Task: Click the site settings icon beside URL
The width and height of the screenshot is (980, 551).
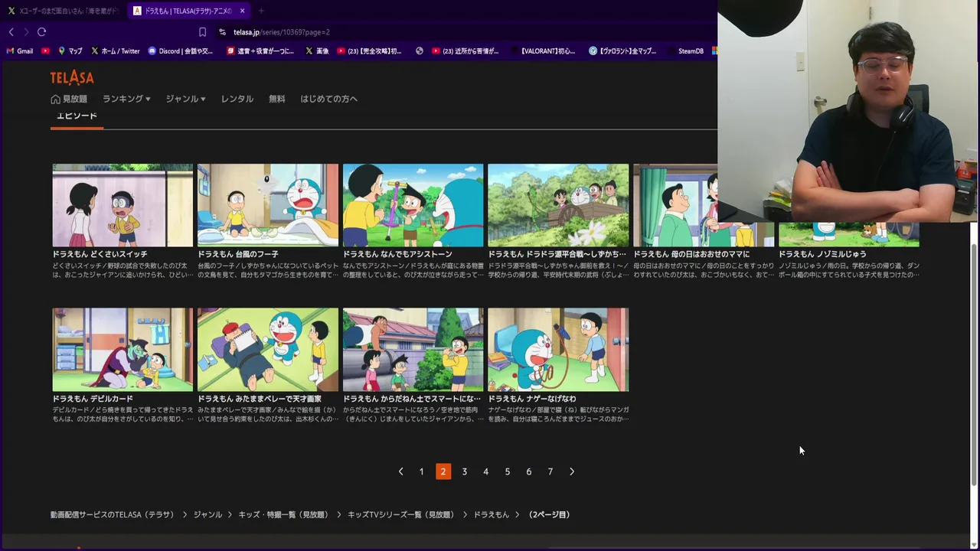Action: pyautogui.click(x=222, y=32)
